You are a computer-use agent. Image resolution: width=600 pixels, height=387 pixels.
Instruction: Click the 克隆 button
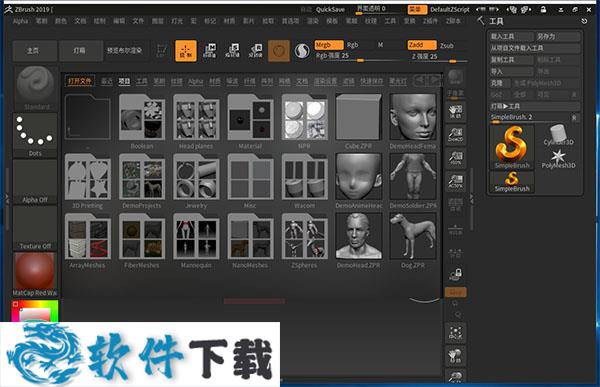(x=500, y=83)
